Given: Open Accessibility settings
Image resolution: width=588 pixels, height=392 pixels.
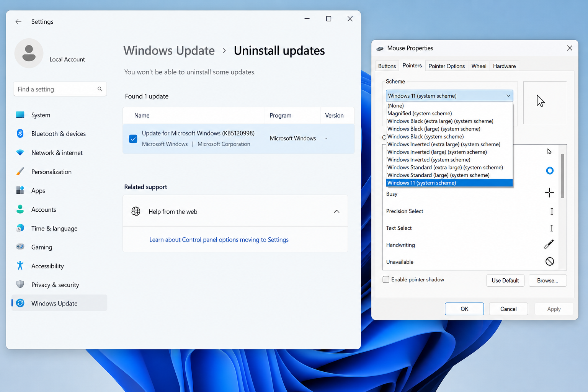Looking at the screenshot, I should 59,266.
